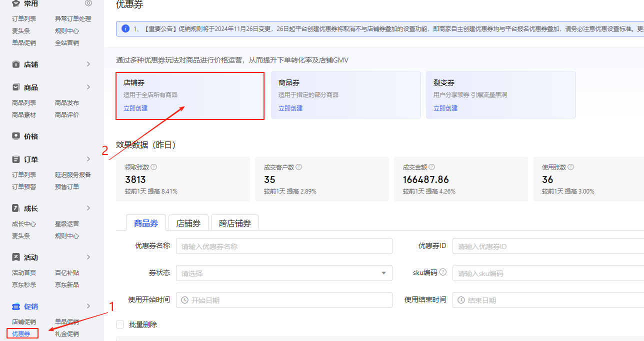Click the help icon next to 成交金额
Screen dimensions: 644x341
[x=431, y=167]
